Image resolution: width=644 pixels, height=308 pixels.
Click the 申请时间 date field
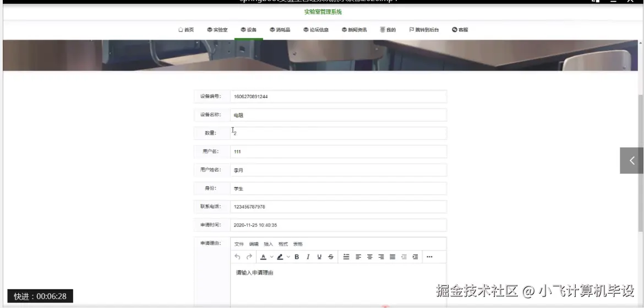click(x=339, y=225)
